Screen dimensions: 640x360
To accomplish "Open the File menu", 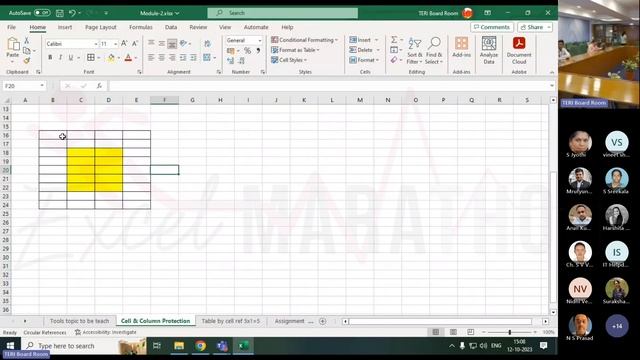I will [x=11, y=27].
